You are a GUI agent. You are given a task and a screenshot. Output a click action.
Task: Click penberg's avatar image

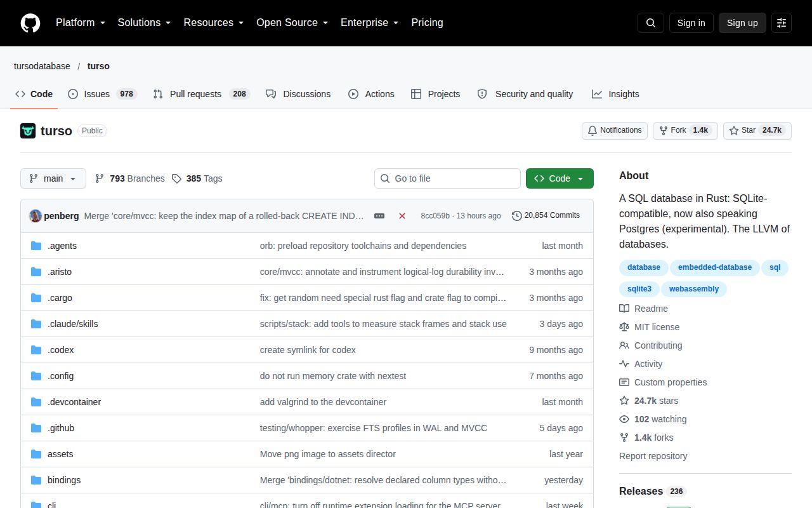36,216
